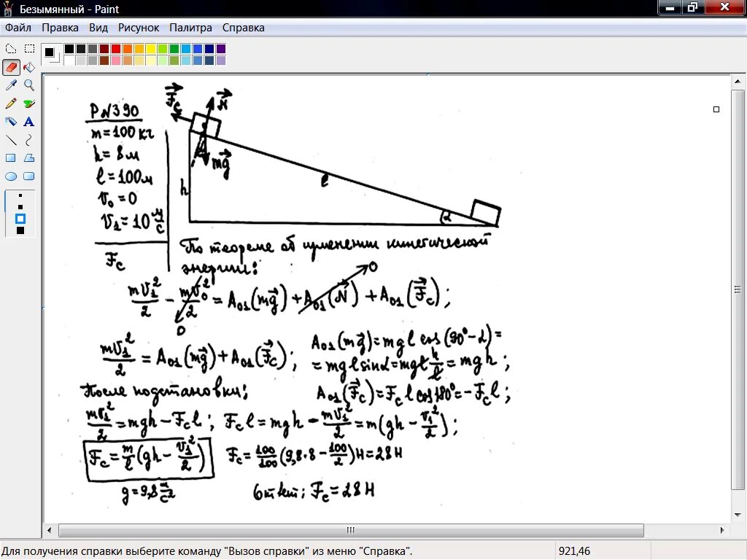The width and height of the screenshot is (747, 560).
Task: Pick the dark red swatch in top row
Action: coord(104,49)
